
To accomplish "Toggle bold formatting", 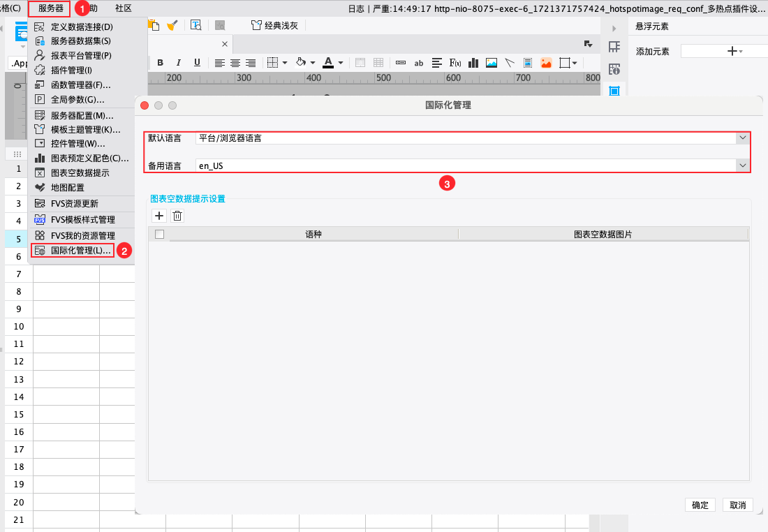I will pos(160,63).
